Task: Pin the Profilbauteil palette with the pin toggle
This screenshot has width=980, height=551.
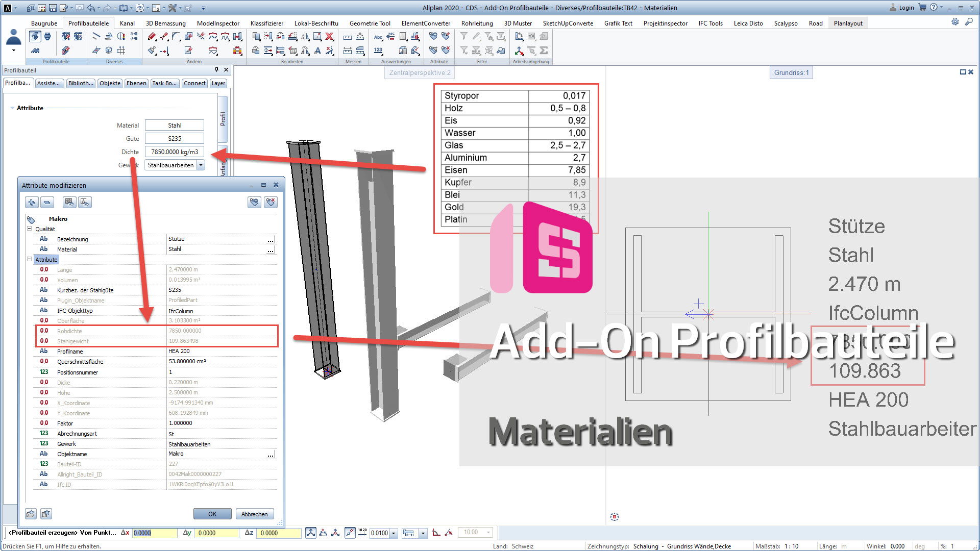Action: [x=216, y=70]
